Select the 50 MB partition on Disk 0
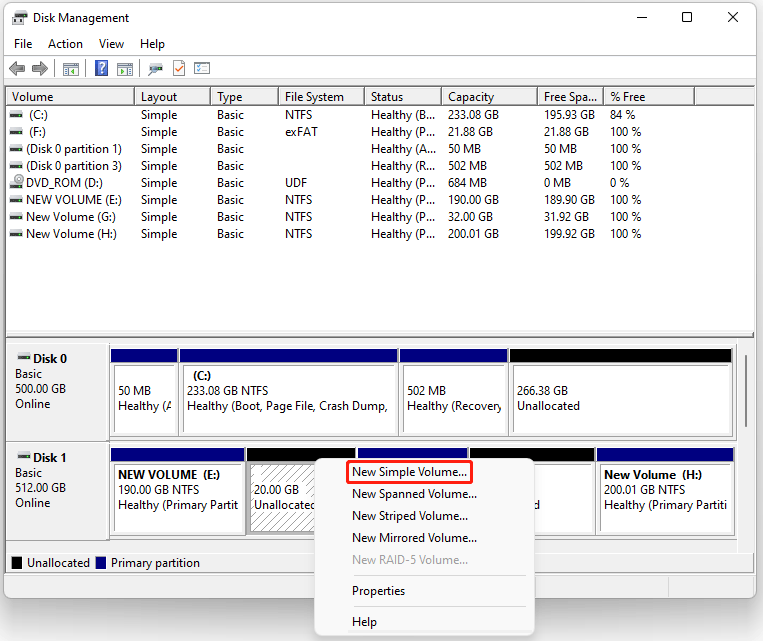This screenshot has height=641, width=763. (144, 391)
